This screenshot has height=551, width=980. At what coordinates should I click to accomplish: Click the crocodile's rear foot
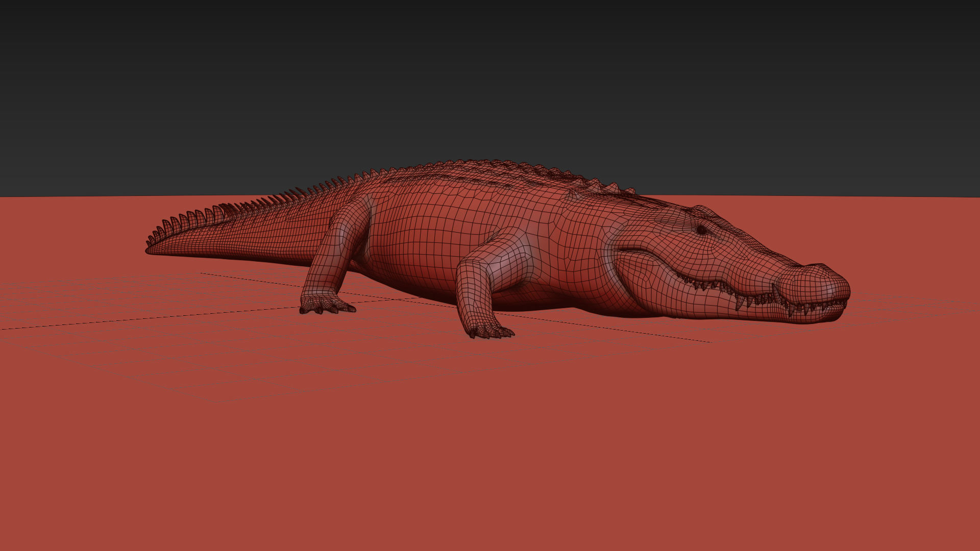coord(327,303)
